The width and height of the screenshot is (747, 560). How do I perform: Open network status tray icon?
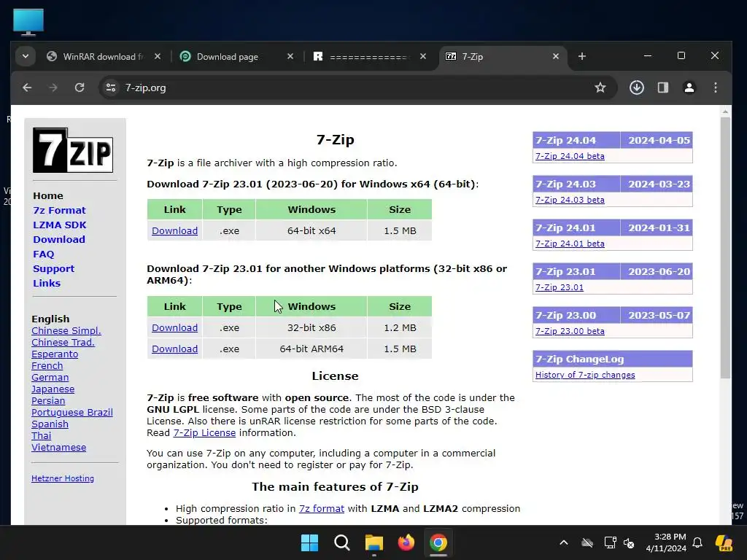click(x=611, y=542)
